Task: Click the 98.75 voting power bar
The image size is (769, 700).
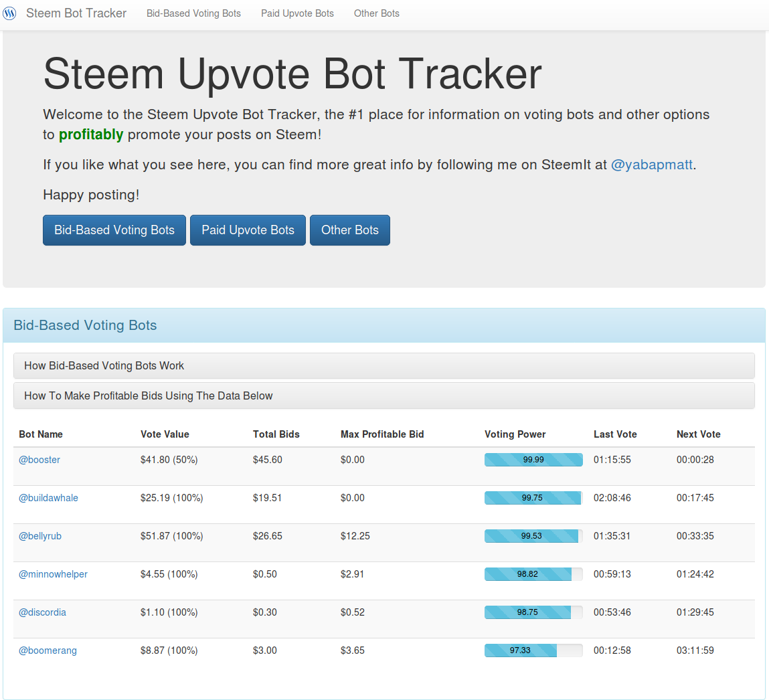Action: (533, 612)
